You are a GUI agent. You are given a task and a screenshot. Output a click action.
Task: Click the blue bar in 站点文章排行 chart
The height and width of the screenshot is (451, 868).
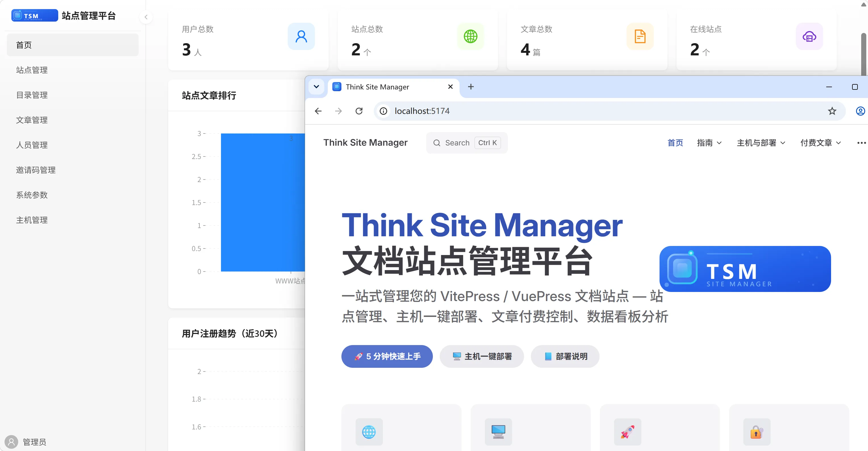point(263,202)
